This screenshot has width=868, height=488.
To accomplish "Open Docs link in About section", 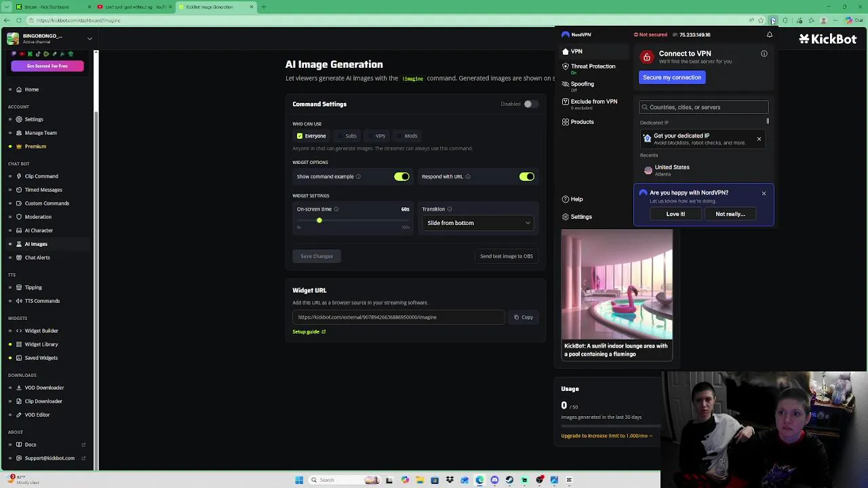I will pos(31,445).
